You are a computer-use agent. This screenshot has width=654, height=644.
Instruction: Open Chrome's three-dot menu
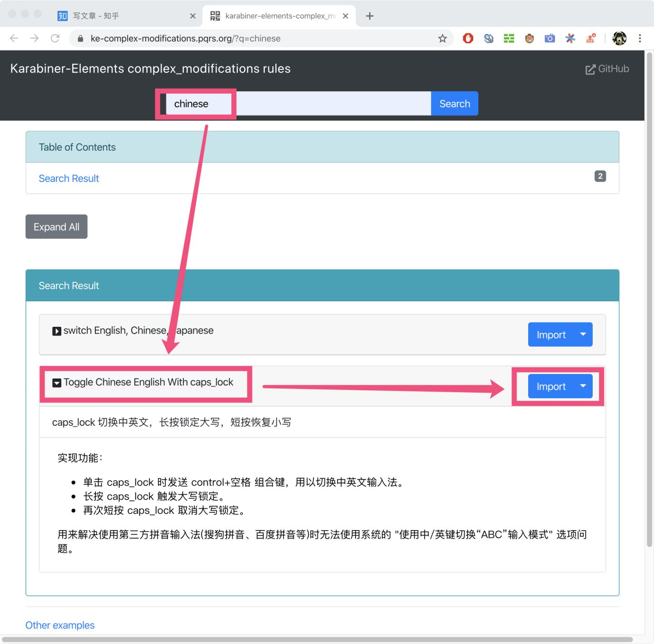click(x=640, y=39)
